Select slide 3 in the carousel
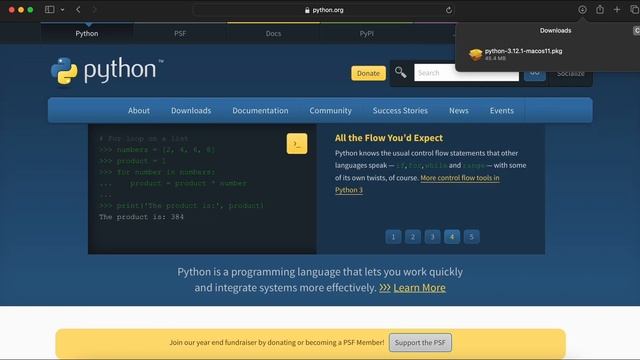The height and width of the screenshot is (360, 640). point(432,237)
